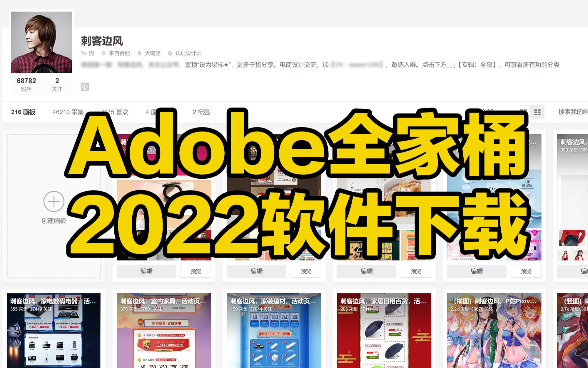588x368 pixels.
Task: Open the 2 标签 tab
Action: coord(201,112)
